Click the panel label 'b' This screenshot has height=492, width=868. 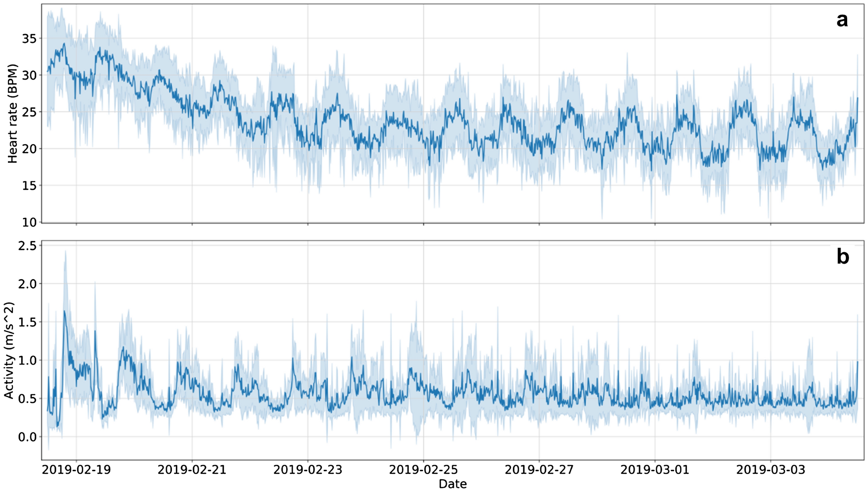[x=842, y=257]
